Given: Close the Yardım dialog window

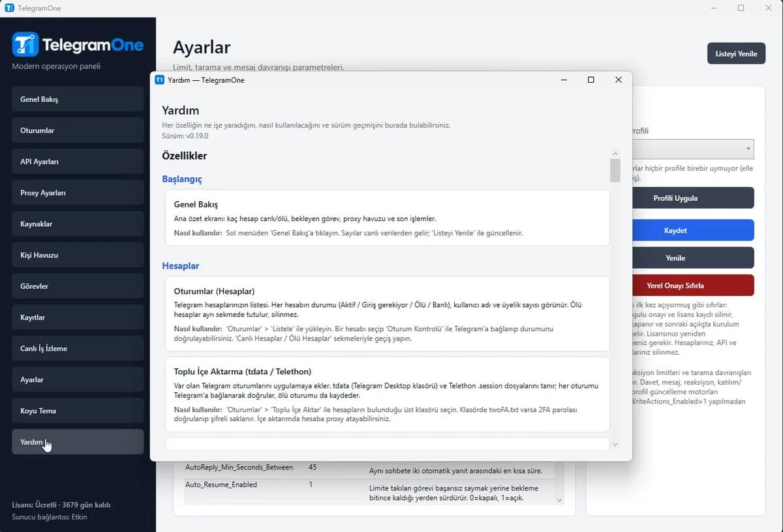Looking at the screenshot, I should [x=618, y=80].
